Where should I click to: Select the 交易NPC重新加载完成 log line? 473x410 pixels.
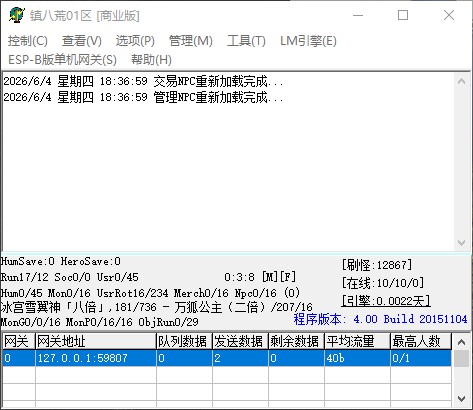pyautogui.click(x=143, y=81)
